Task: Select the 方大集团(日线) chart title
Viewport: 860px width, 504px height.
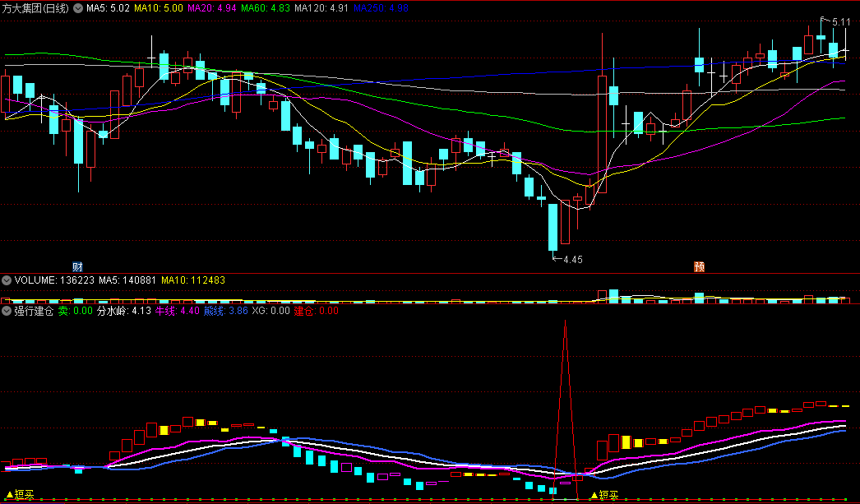Action: click(35, 8)
